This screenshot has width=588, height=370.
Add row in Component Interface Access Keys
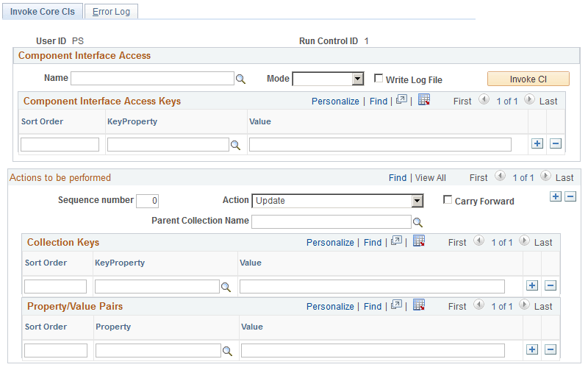[x=537, y=144]
